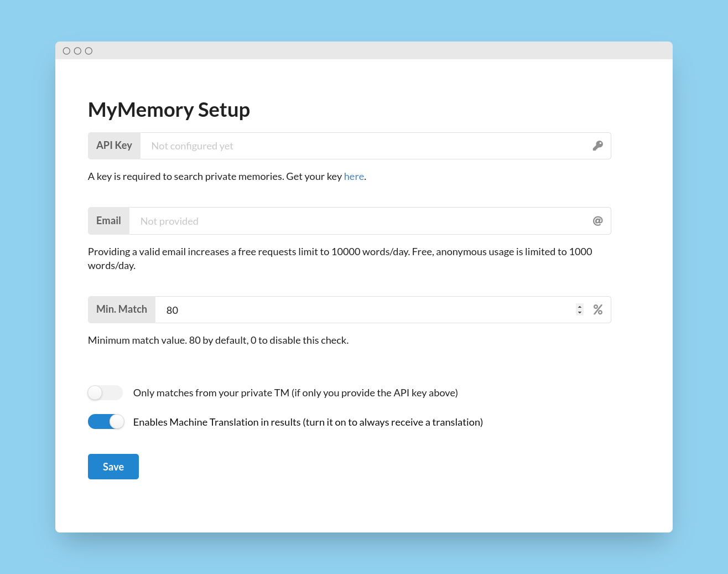Click the MyMemory Setup heading
728x574 pixels.
click(x=169, y=110)
